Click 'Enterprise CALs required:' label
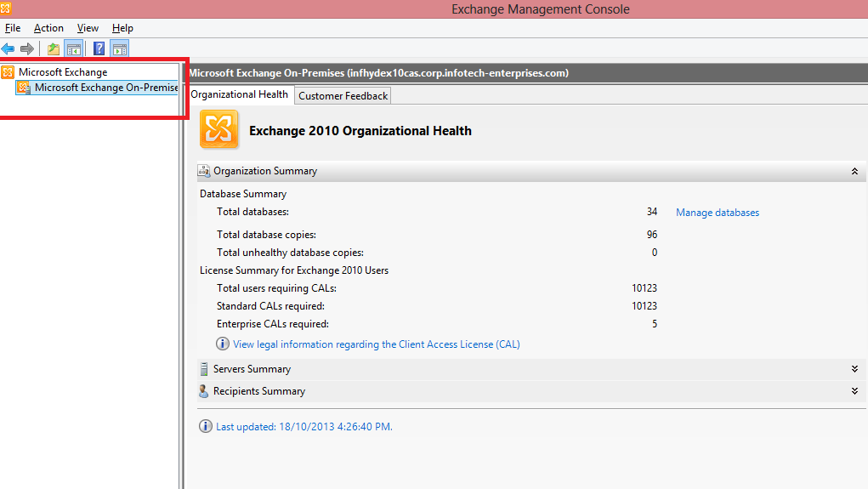This screenshot has height=489, width=868. [x=272, y=324]
